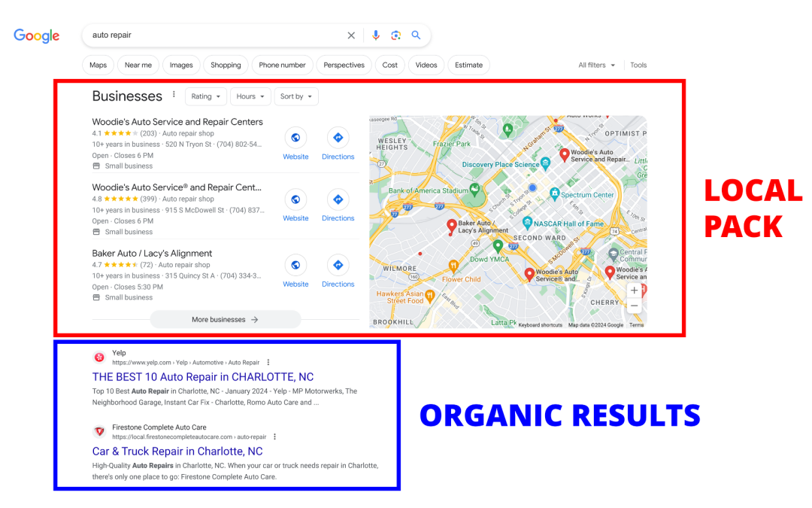
Task: Open the options menu for the Firestone result
Action: [275, 437]
